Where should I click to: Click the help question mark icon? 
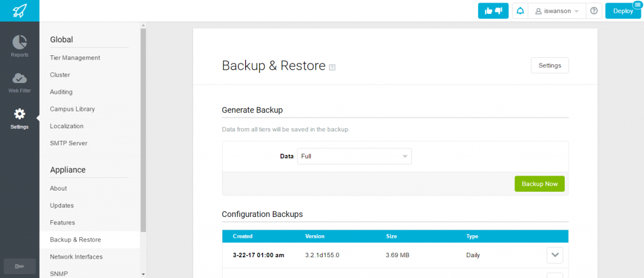[594, 11]
